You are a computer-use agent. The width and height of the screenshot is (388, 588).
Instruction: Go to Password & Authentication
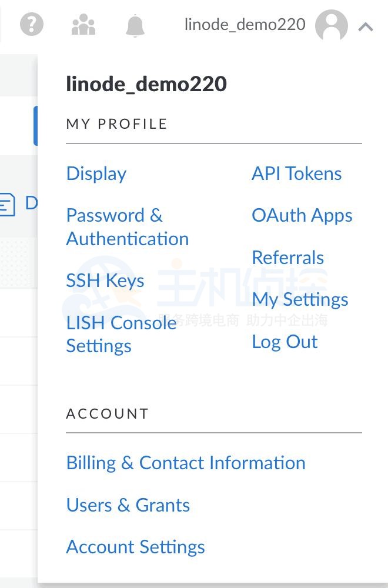click(127, 227)
